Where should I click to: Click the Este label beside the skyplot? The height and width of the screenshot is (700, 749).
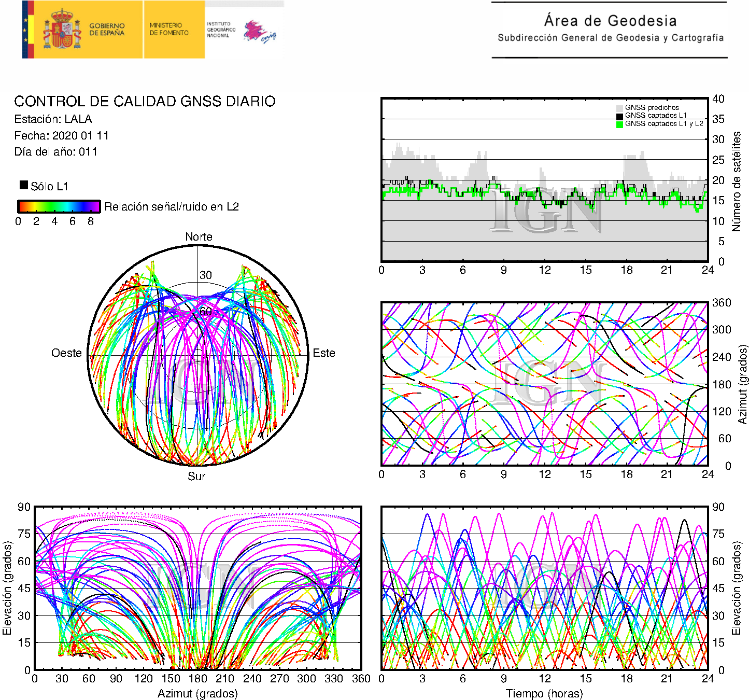[324, 353]
